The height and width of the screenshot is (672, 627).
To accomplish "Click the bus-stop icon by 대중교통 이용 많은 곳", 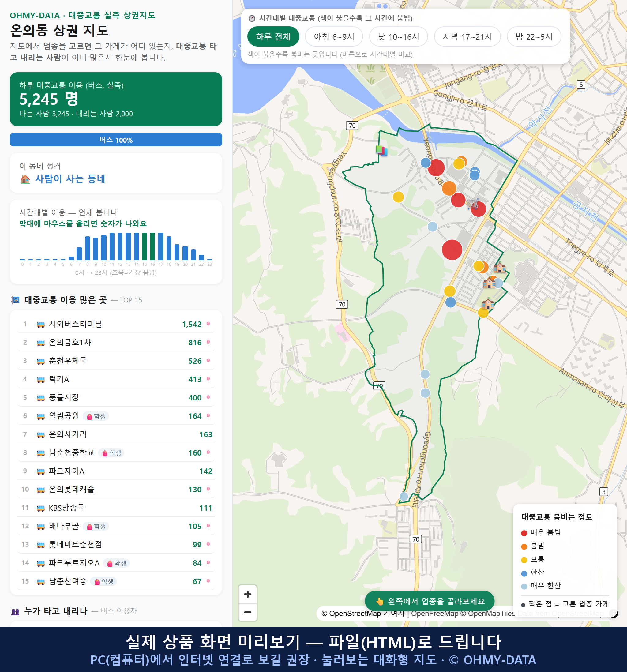I will pos(15,300).
